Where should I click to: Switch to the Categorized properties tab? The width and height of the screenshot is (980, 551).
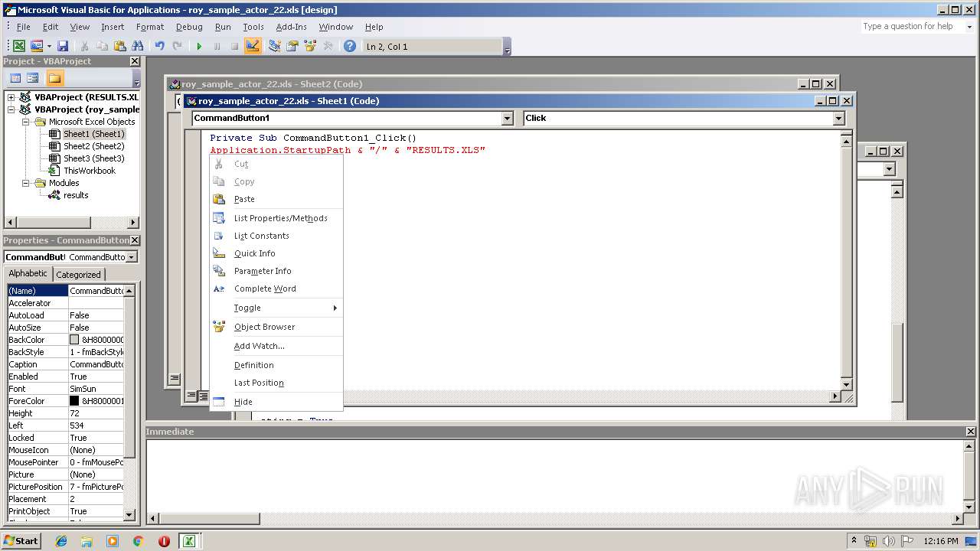click(78, 275)
